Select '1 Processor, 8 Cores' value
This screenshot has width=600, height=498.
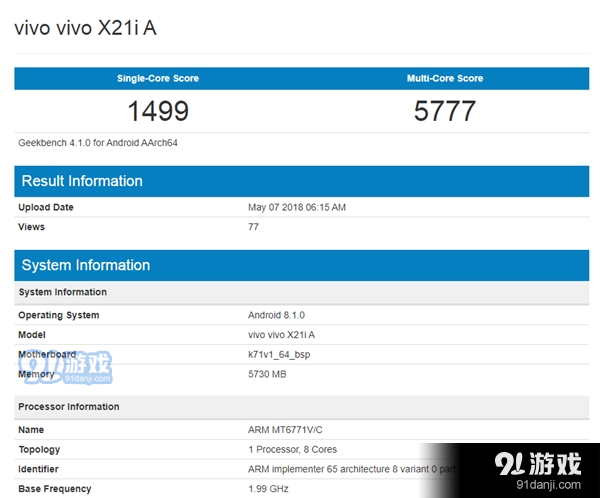pyautogui.click(x=292, y=449)
